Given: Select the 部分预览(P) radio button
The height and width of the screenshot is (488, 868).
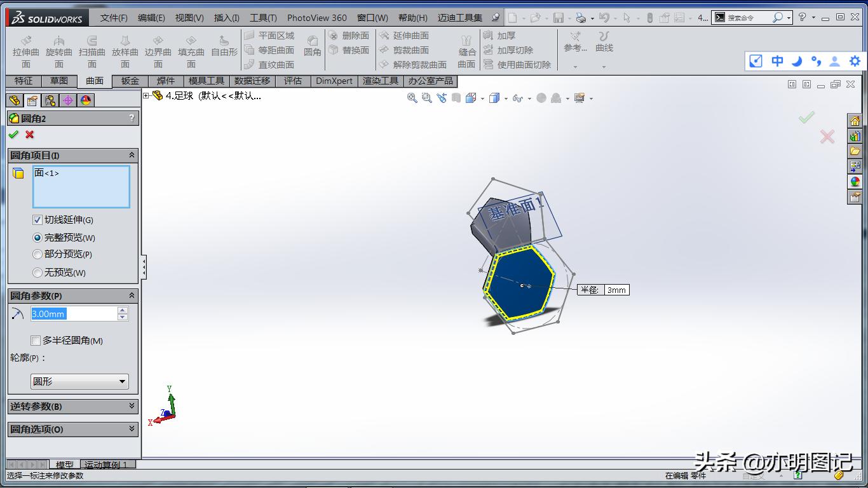Looking at the screenshot, I should (x=38, y=255).
